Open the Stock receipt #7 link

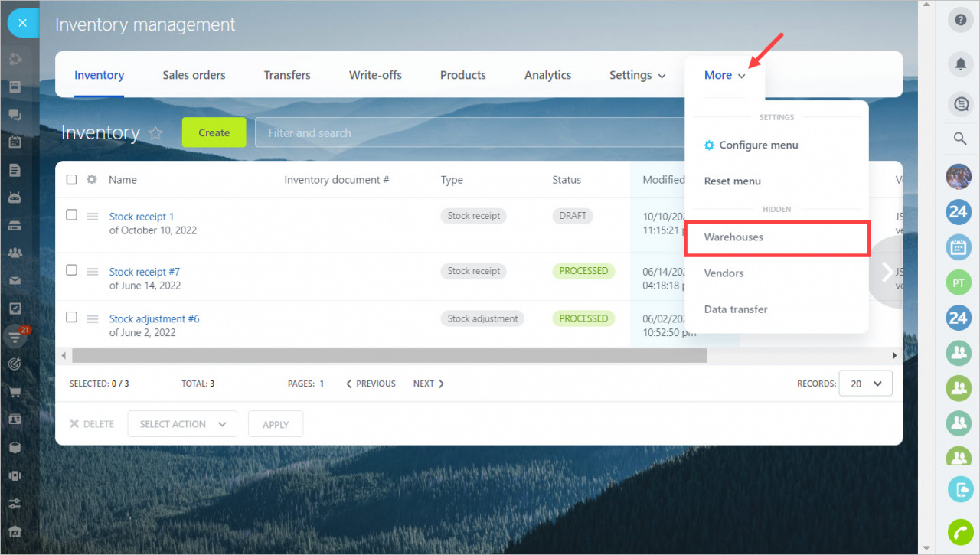(x=145, y=272)
